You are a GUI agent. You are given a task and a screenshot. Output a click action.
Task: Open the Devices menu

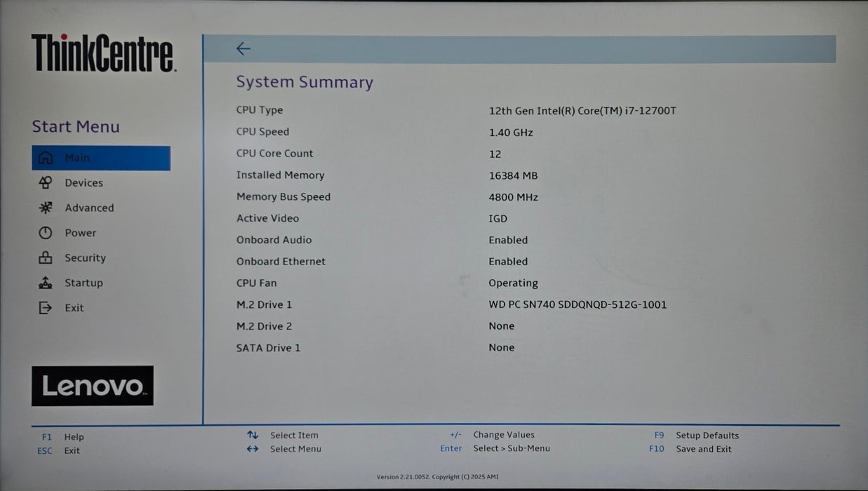click(84, 182)
